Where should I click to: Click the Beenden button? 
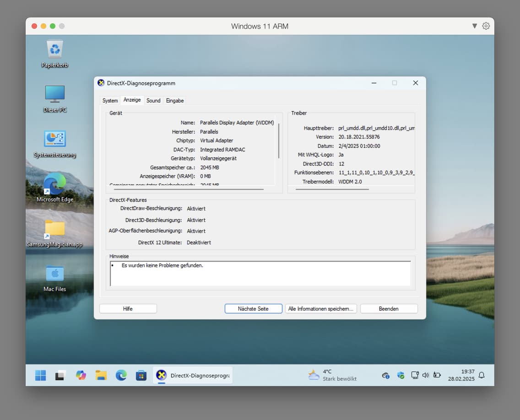point(389,309)
